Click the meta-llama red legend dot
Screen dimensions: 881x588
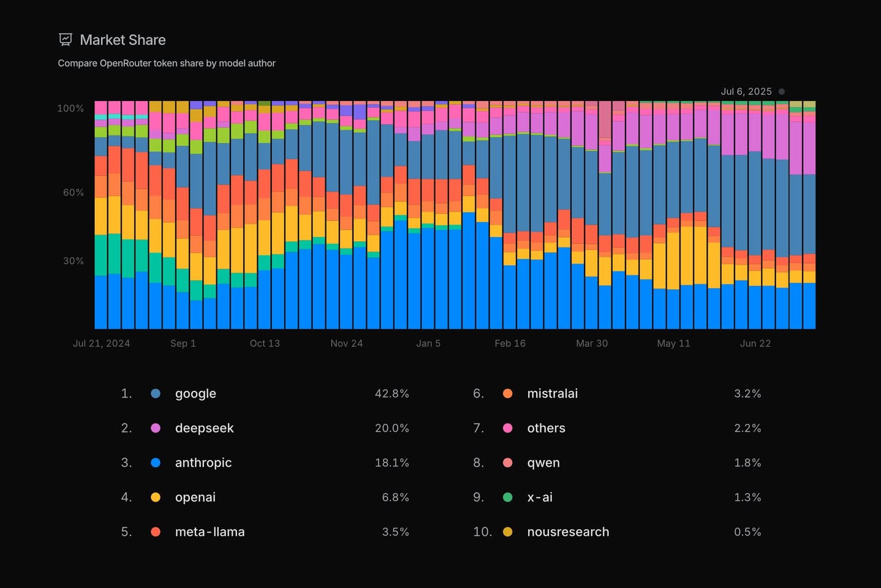pyautogui.click(x=156, y=532)
